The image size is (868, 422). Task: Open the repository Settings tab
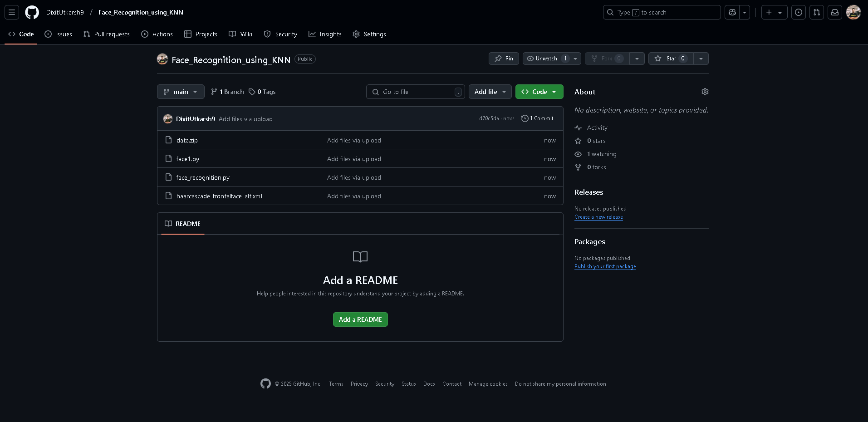(x=369, y=34)
